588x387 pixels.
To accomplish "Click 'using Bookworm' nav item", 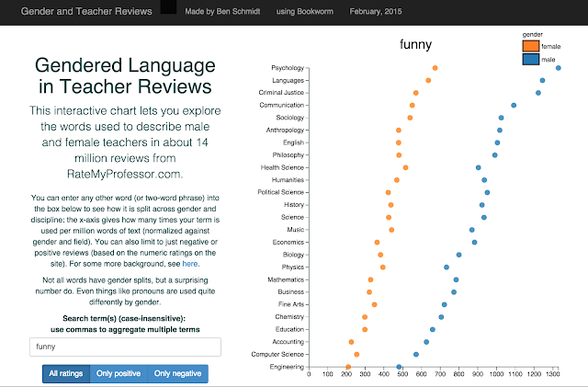I will click(304, 12).
